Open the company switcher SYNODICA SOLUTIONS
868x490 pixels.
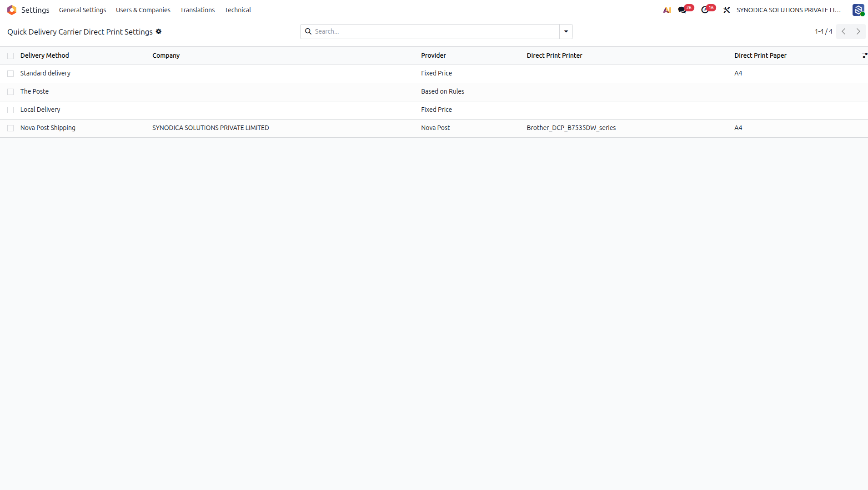788,10
